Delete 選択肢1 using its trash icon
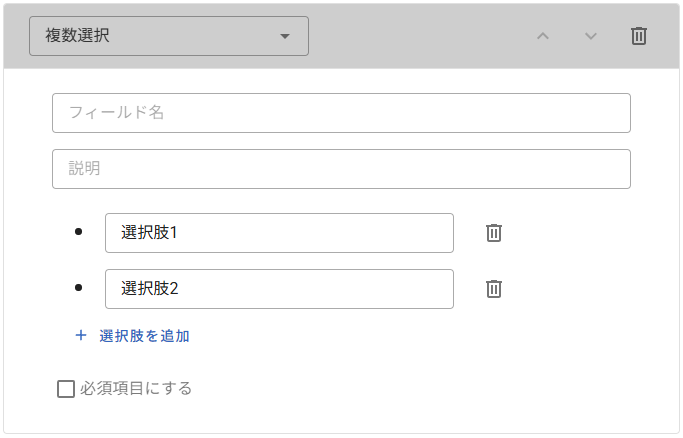Image resolution: width=683 pixels, height=438 pixels. tap(494, 233)
